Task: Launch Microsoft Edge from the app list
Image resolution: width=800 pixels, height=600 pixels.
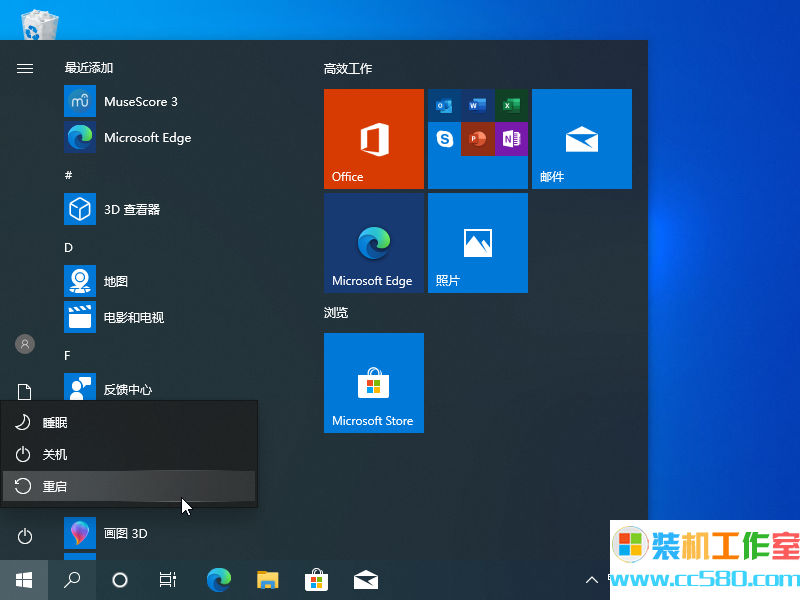Action: click(x=158, y=138)
